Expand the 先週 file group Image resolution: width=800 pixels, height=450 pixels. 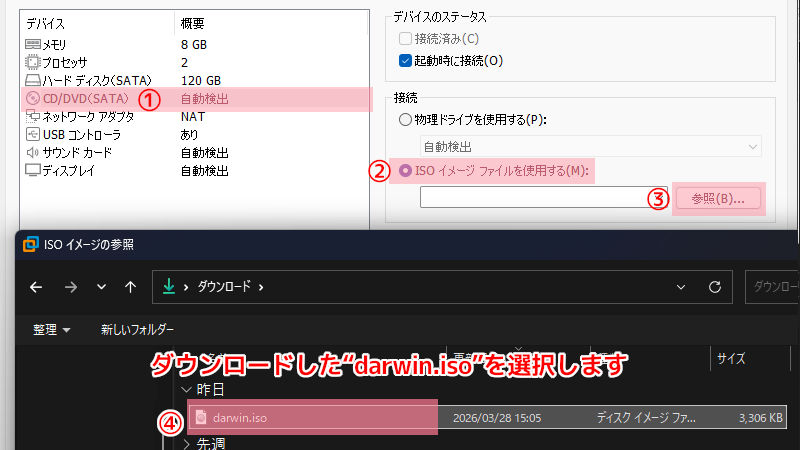click(x=186, y=444)
